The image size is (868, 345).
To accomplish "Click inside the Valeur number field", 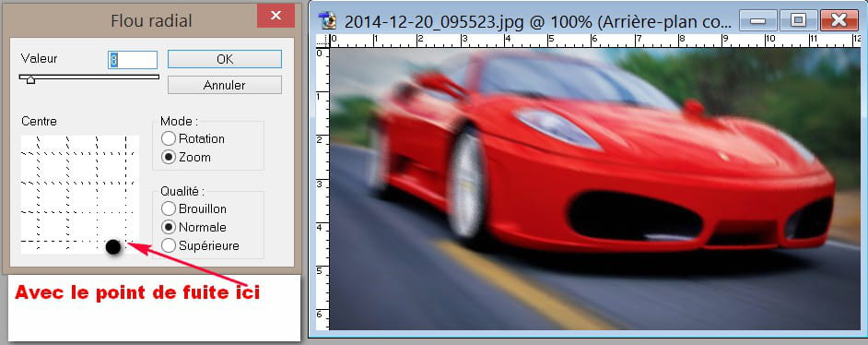I will coord(133,60).
